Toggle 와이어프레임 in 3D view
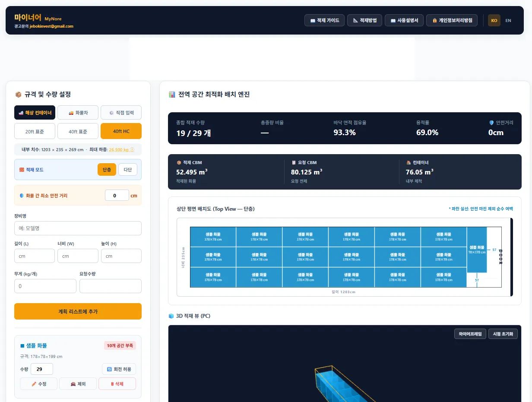Image resolution: width=532 pixels, height=402 pixels. 470,334
